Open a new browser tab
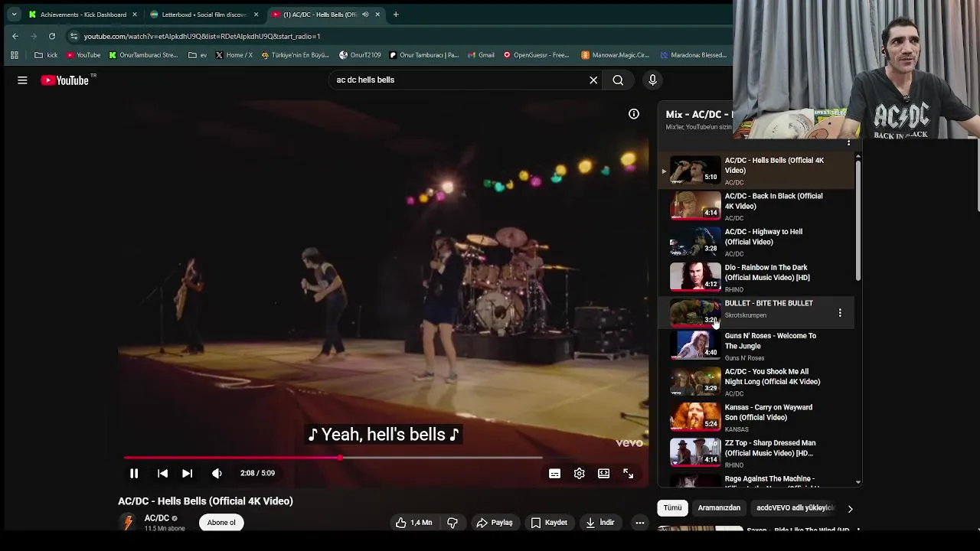This screenshot has height=551, width=980. coord(396,15)
